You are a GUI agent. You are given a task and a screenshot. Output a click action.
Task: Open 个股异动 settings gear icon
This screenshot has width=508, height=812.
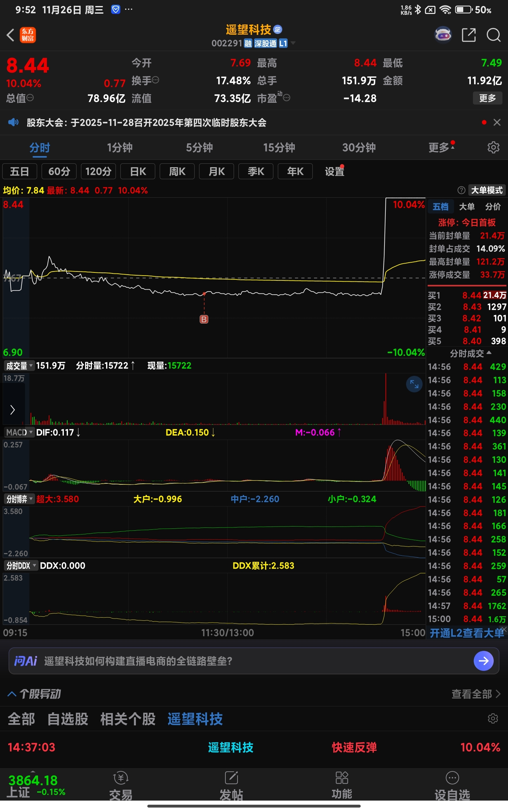(492, 719)
